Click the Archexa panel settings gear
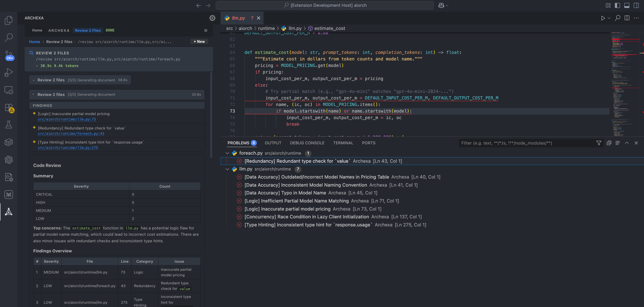 [x=212, y=18]
